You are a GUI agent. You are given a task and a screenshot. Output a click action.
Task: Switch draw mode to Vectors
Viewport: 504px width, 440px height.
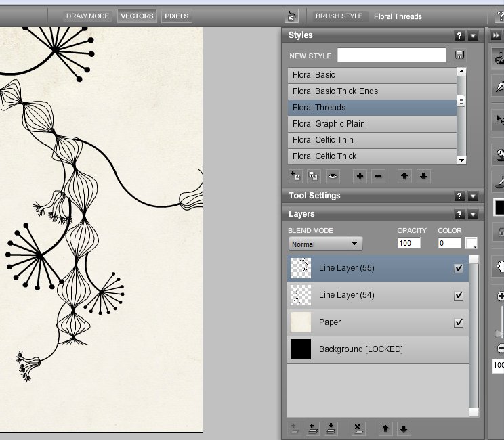pos(137,16)
